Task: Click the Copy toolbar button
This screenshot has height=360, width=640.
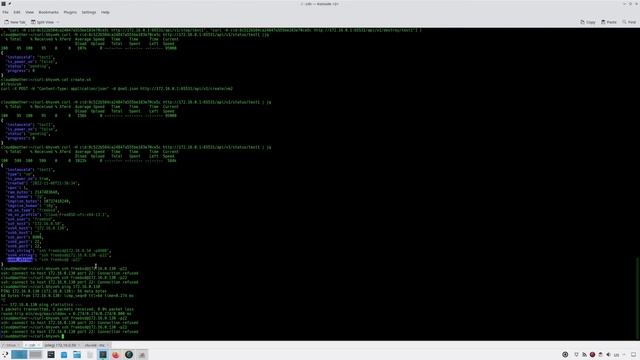Action: (588, 22)
